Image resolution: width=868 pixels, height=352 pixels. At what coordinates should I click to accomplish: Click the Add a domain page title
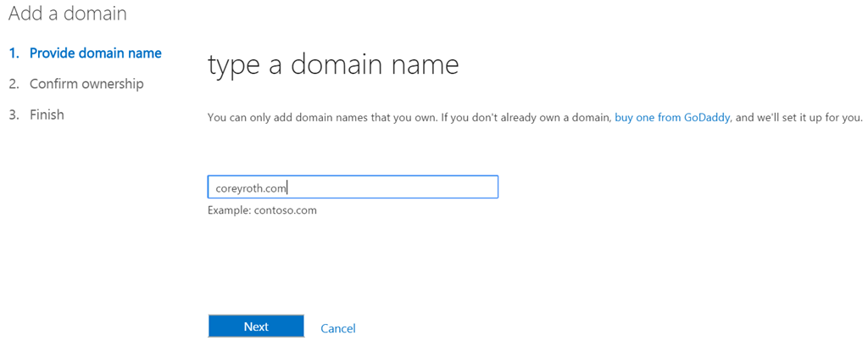tap(68, 14)
